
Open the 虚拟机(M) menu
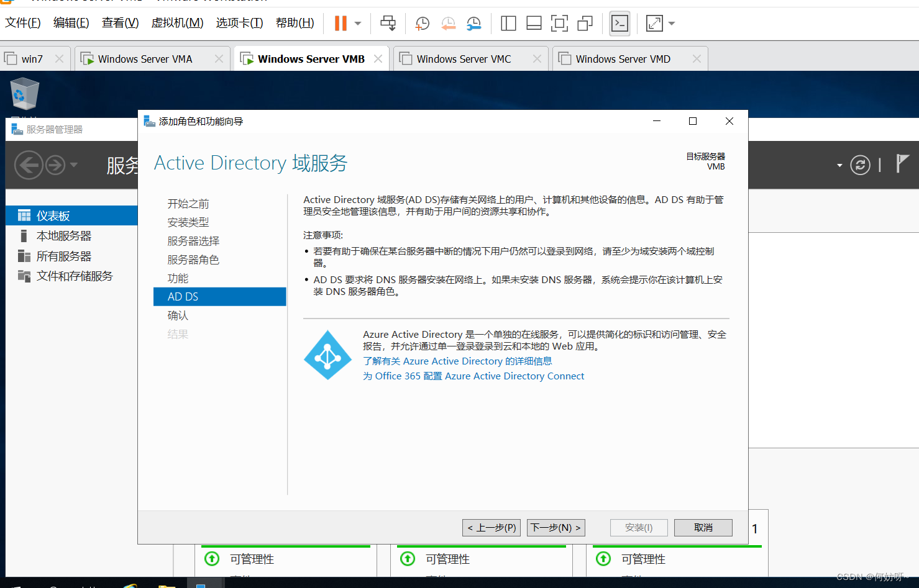[x=177, y=23]
